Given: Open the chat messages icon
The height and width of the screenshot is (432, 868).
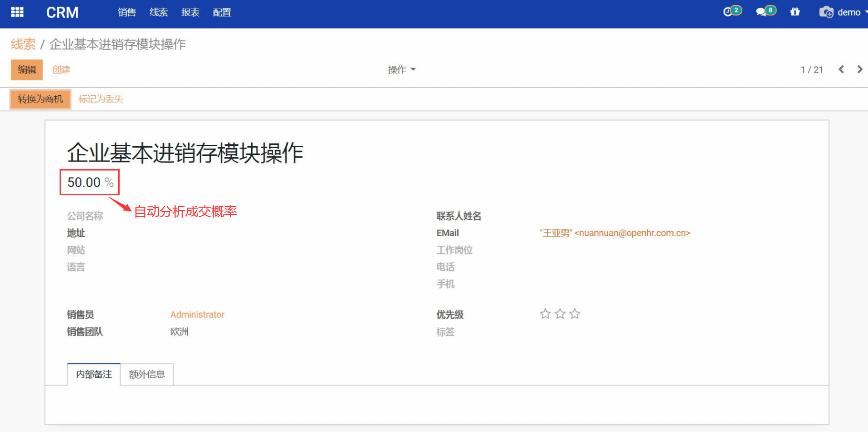Looking at the screenshot, I should tap(763, 12).
